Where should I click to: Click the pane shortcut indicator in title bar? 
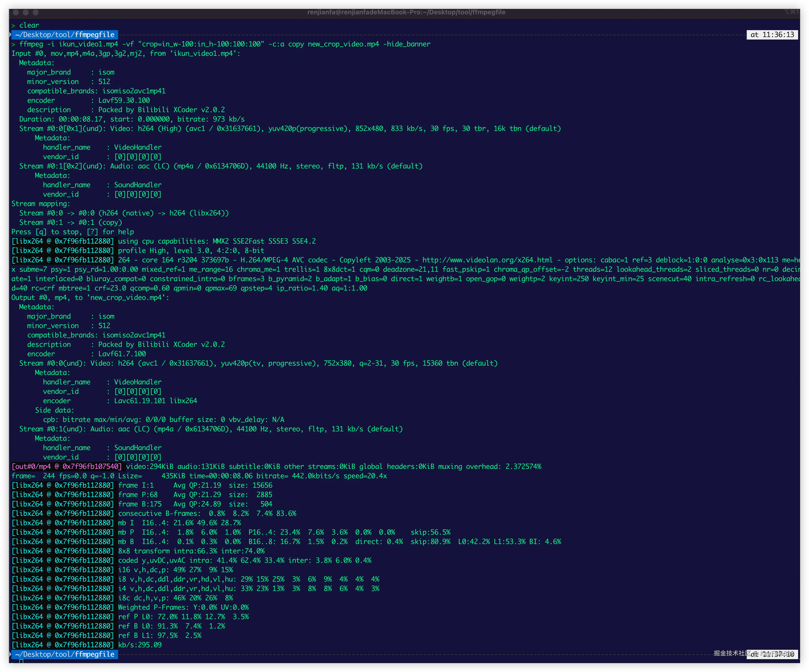tap(791, 12)
